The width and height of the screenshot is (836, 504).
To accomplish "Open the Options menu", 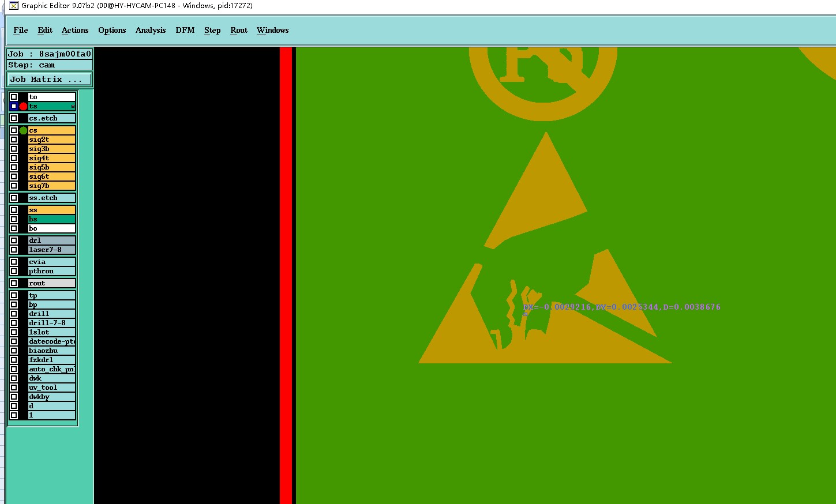I will [x=112, y=31].
